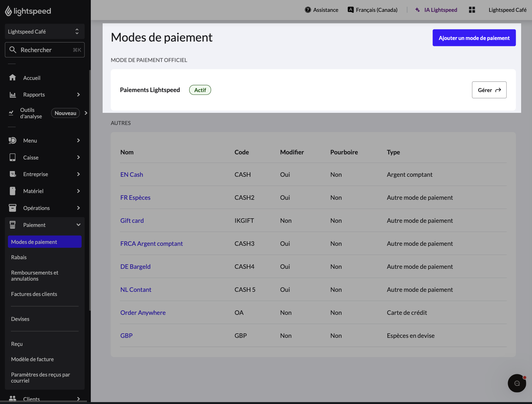Expand the Outils d'analyse chevron
Viewport: 532px width, 404px height.
click(x=86, y=113)
